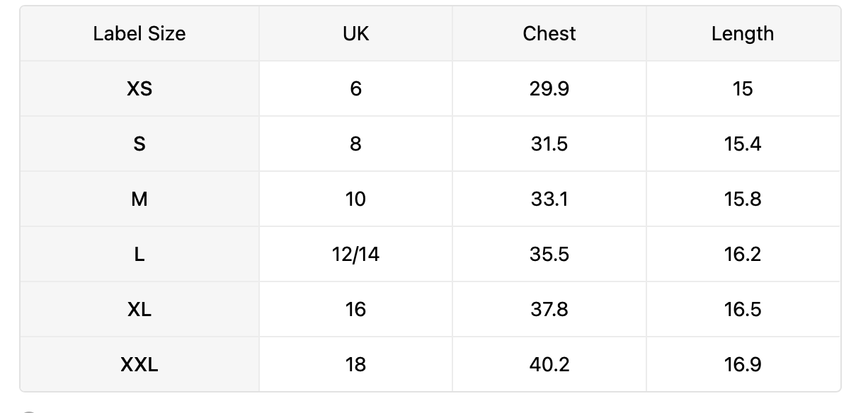
Task: Click the chest value 40.2
Action: pyautogui.click(x=549, y=364)
